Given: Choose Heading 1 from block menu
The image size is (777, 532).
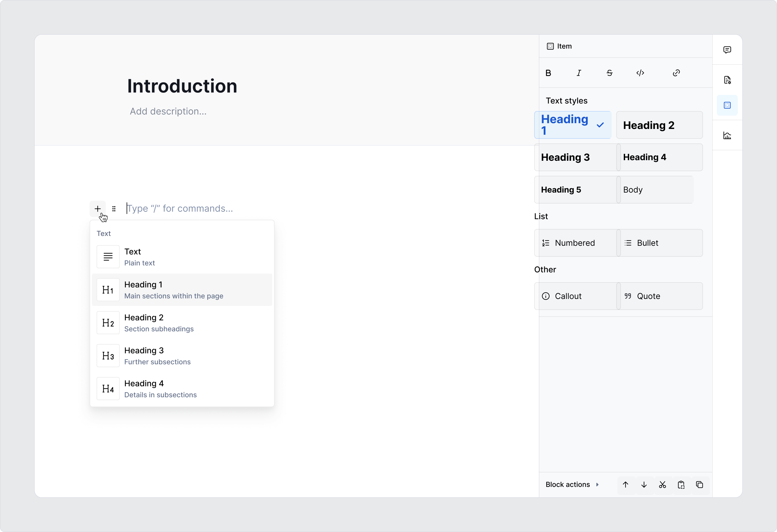Looking at the screenshot, I should tap(182, 290).
